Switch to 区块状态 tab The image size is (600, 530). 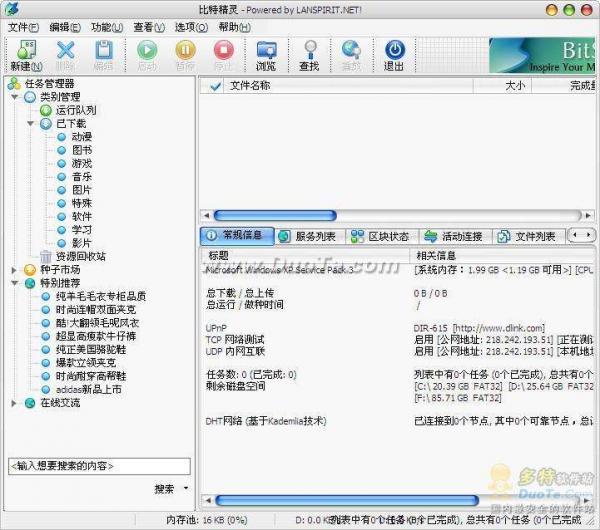coord(382,236)
